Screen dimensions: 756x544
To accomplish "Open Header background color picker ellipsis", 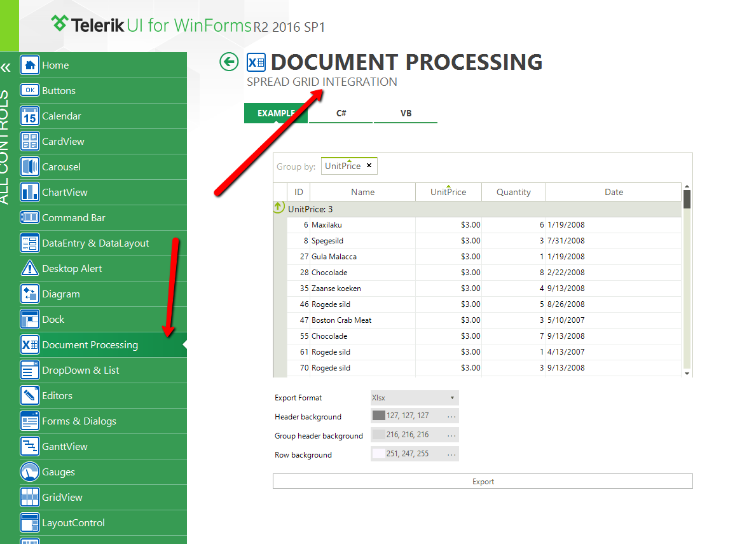I will point(451,416).
